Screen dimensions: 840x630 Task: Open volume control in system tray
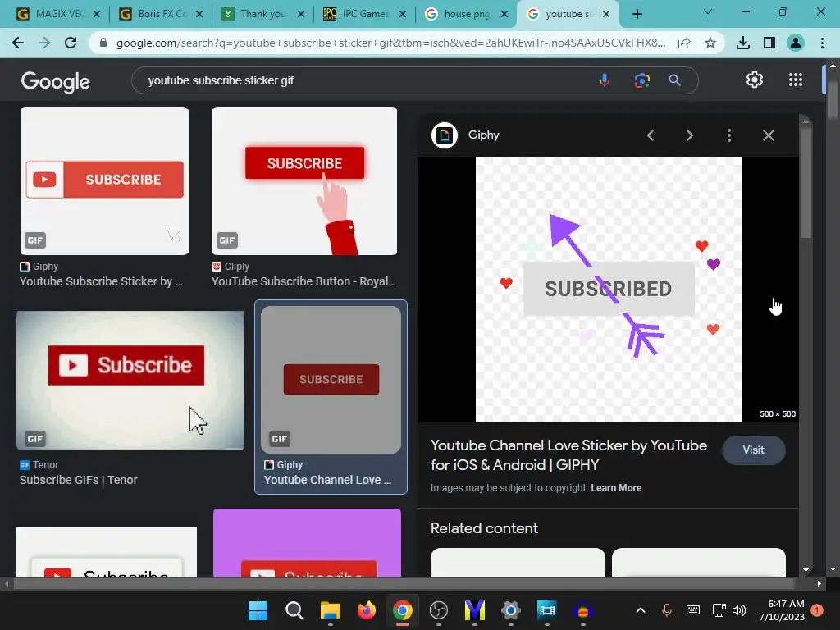(739, 610)
